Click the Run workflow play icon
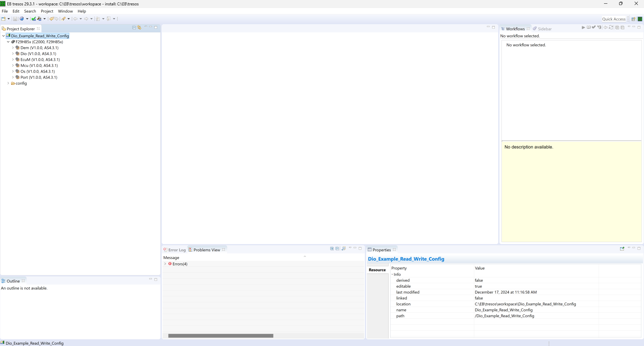The image size is (644, 346). coord(583,27)
